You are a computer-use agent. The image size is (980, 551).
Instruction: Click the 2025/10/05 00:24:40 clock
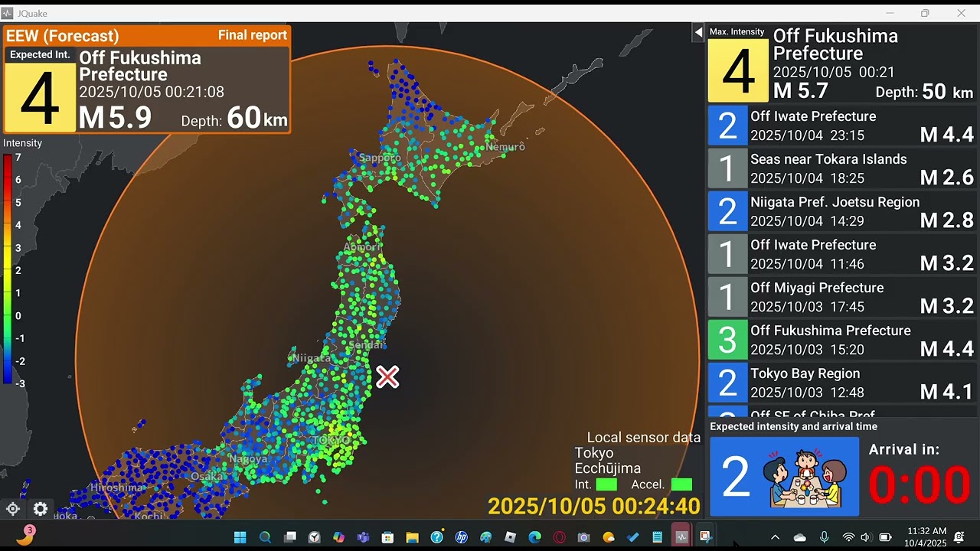(x=594, y=506)
